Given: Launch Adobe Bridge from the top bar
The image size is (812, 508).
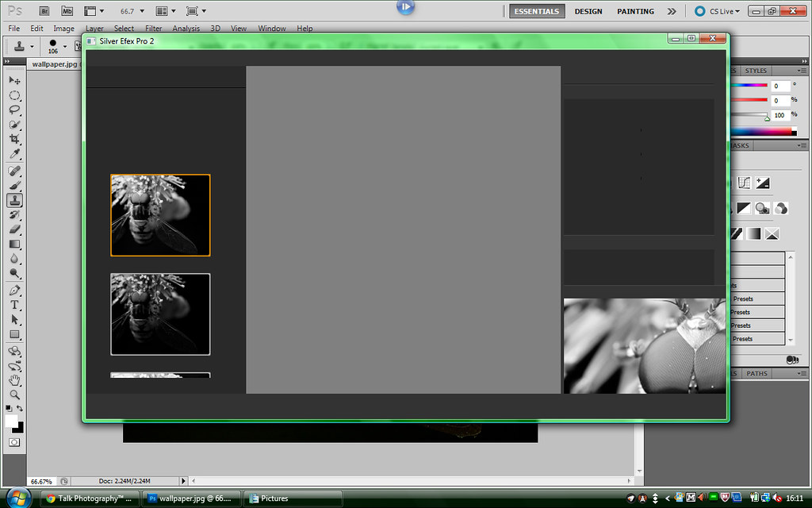Looking at the screenshot, I should tap(44, 11).
